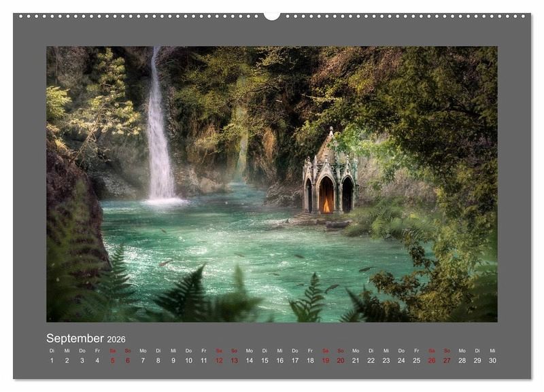Select date 11 in the calendar row
This screenshot has height=392, width=544.
203,361
